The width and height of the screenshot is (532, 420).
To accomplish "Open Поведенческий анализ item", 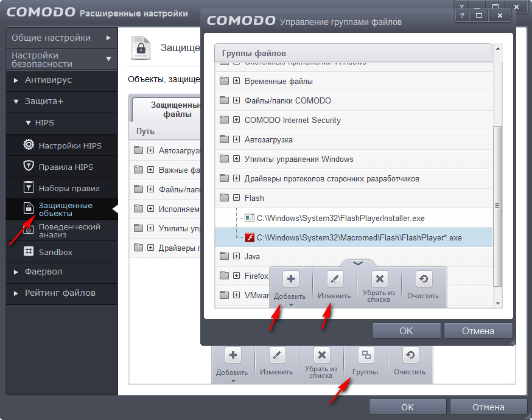I will point(62,231).
